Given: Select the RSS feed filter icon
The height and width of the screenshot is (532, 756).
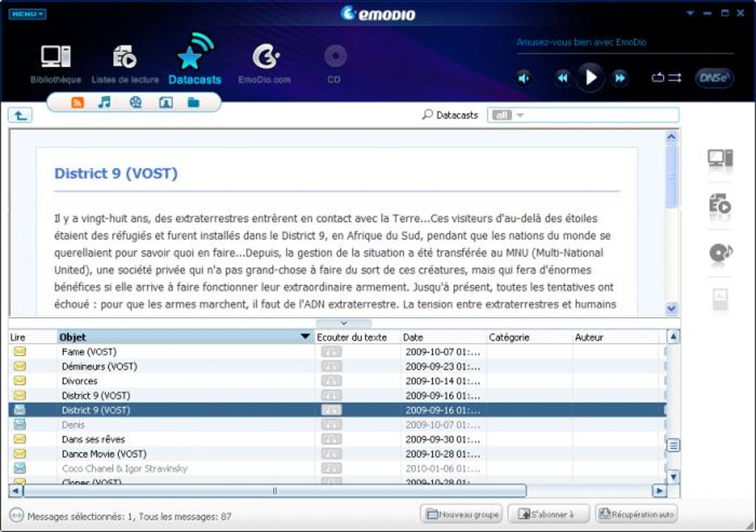Looking at the screenshot, I should [x=77, y=103].
